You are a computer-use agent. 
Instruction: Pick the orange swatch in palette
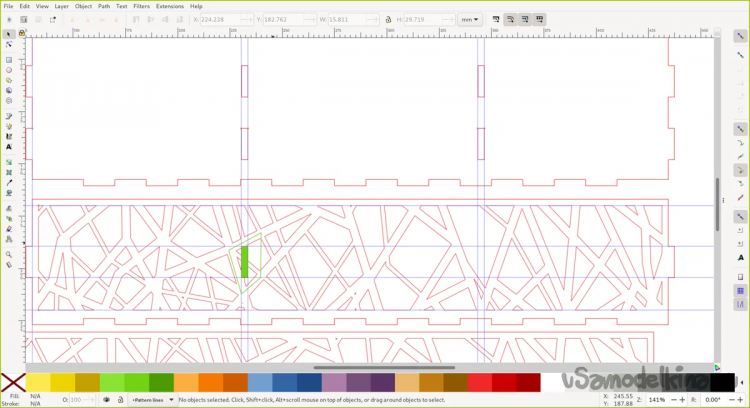[x=209, y=383]
